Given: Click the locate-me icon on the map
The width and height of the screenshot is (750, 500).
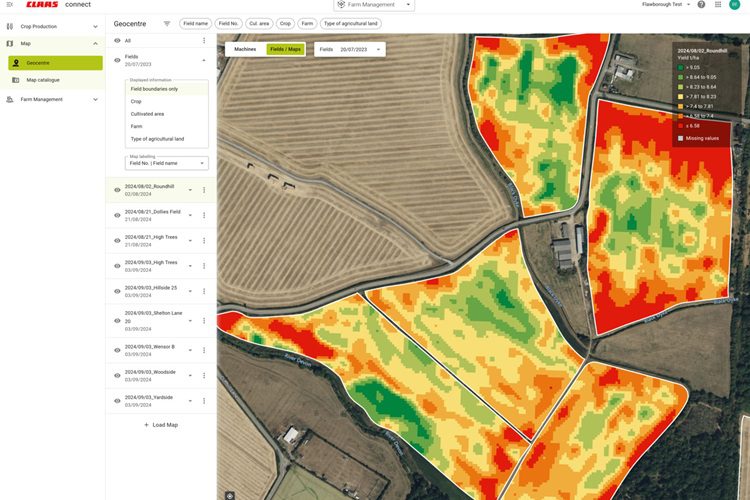Looking at the screenshot, I should (x=230, y=494).
